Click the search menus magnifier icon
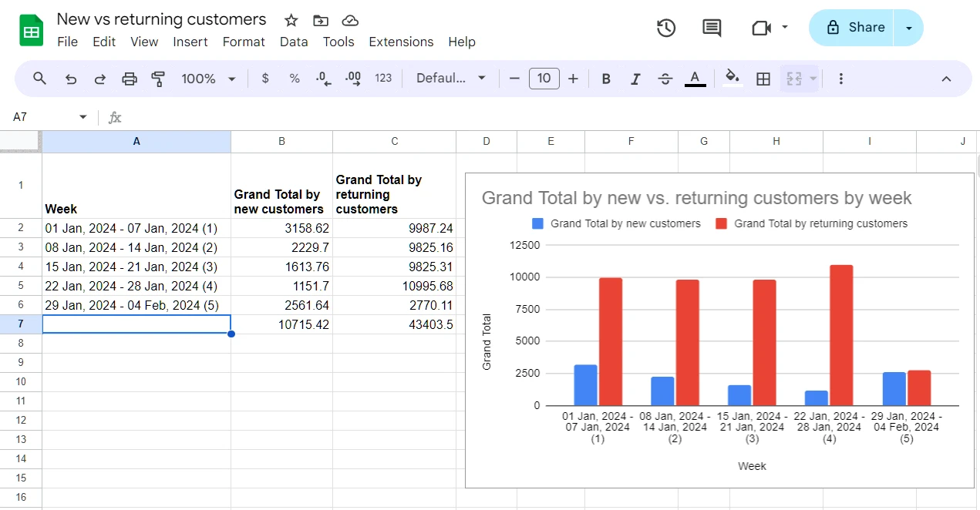The image size is (980, 510). (x=40, y=79)
